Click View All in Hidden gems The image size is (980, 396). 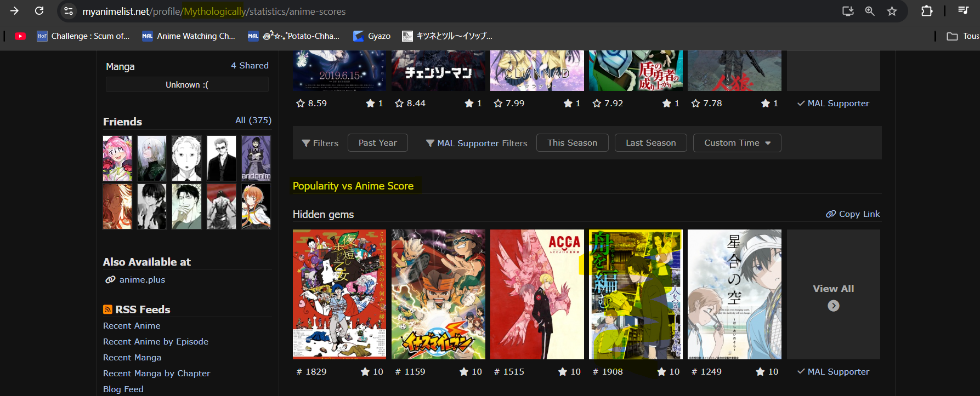[x=834, y=294]
